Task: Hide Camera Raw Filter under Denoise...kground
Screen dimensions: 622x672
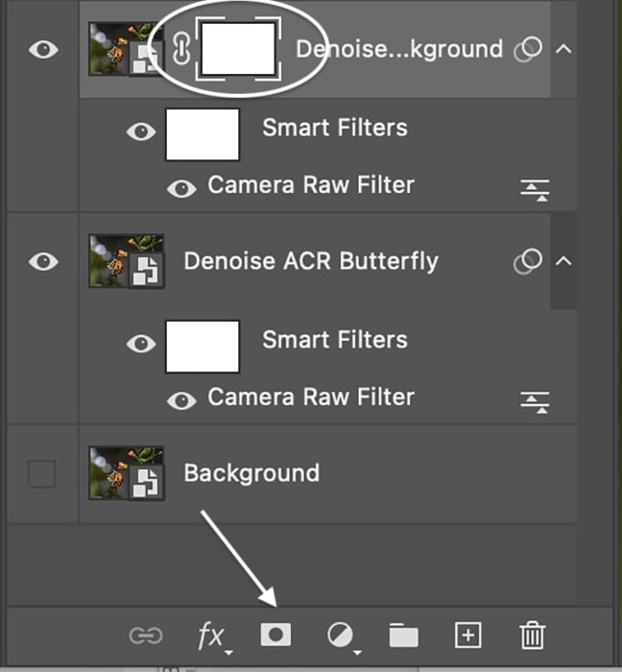Action: click(181, 188)
